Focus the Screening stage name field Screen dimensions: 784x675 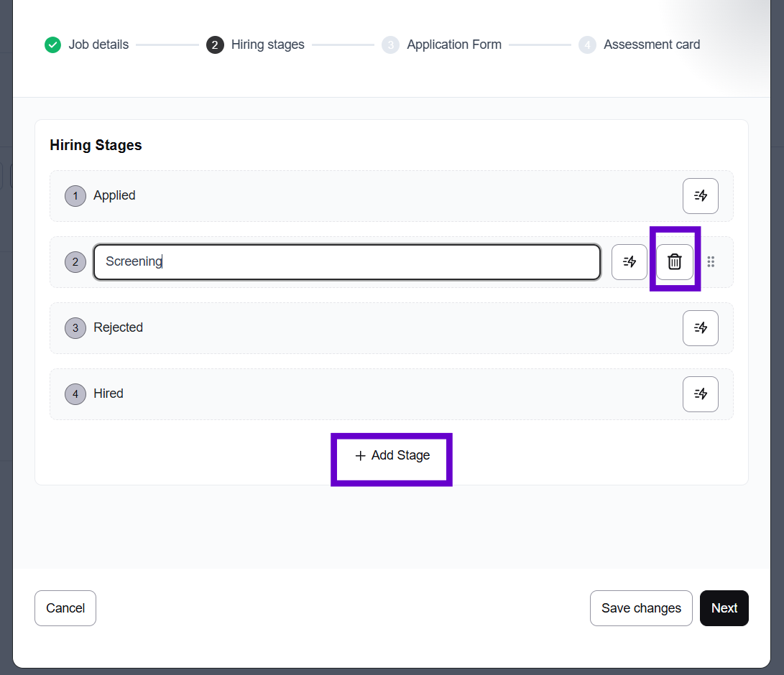pos(346,262)
